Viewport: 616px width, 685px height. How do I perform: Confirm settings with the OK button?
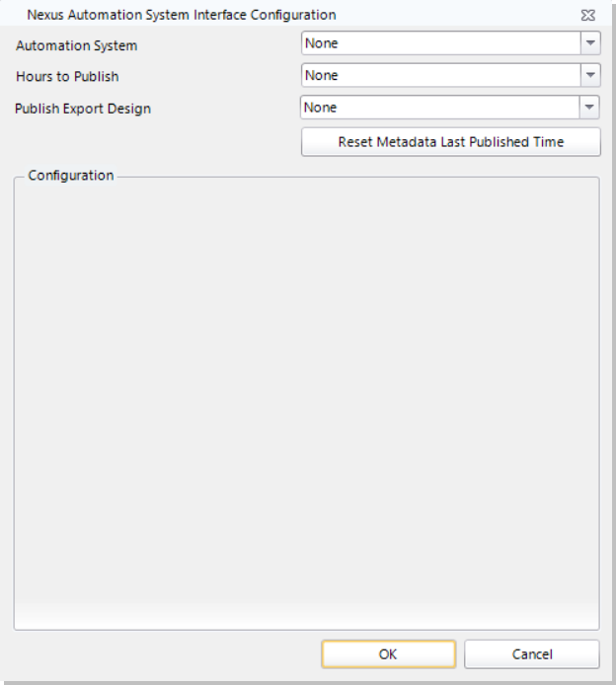point(388,653)
